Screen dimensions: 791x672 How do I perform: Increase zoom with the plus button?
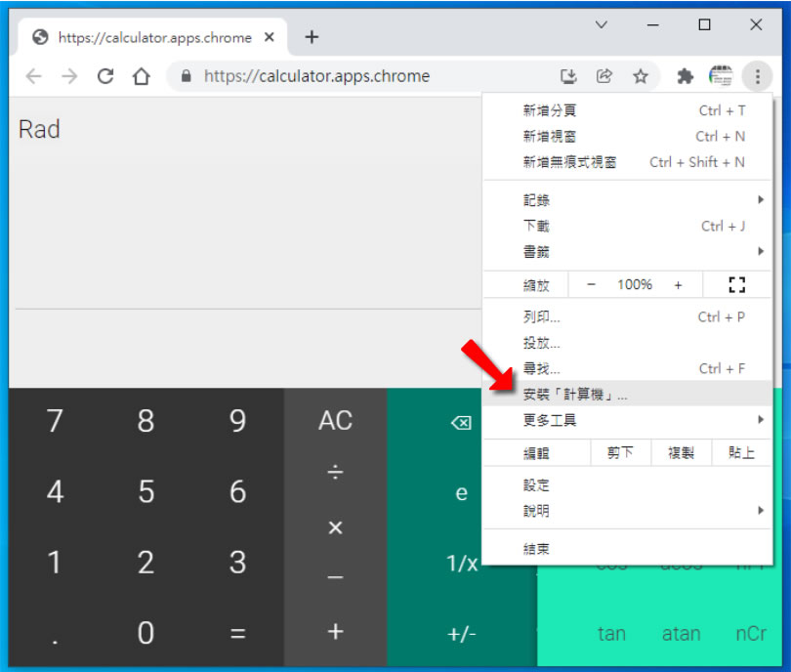(x=678, y=284)
